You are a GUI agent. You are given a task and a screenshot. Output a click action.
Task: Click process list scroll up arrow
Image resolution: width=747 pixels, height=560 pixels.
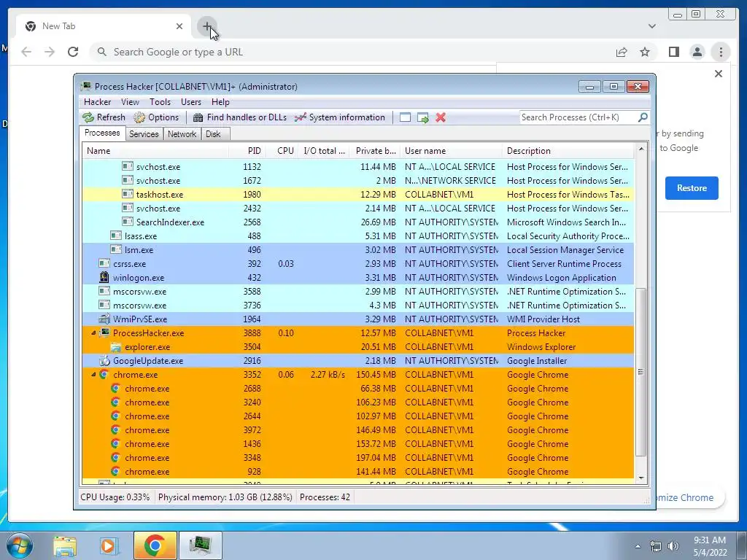pyautogui.click(x=640, y=149)
